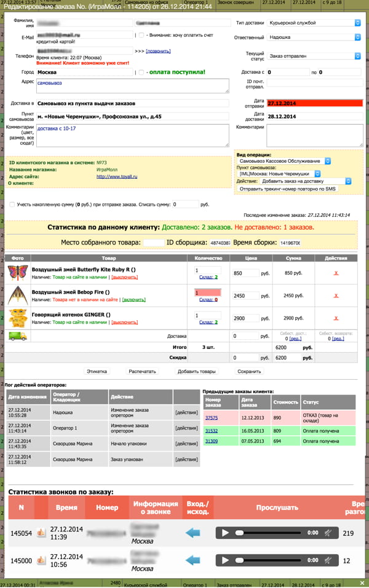The height and width of the screenshot is (588, 369).
Task: Open the 'Текущий статус' dropdown
Action: click(314, 56)
